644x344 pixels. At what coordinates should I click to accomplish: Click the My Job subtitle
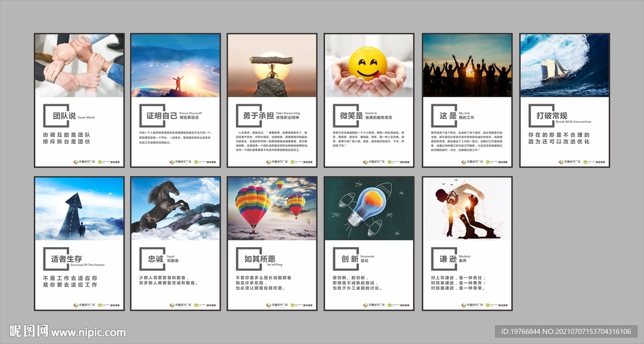(464, 113)
